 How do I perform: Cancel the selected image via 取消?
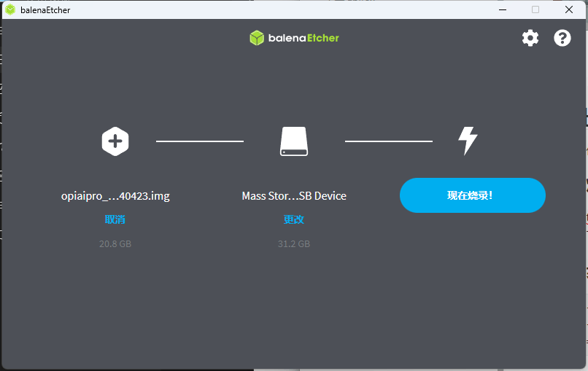[115, 219]
